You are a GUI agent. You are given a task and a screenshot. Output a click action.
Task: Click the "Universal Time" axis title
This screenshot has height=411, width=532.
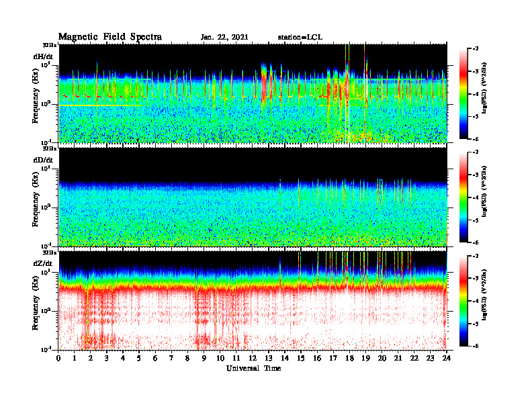point(254,368)
